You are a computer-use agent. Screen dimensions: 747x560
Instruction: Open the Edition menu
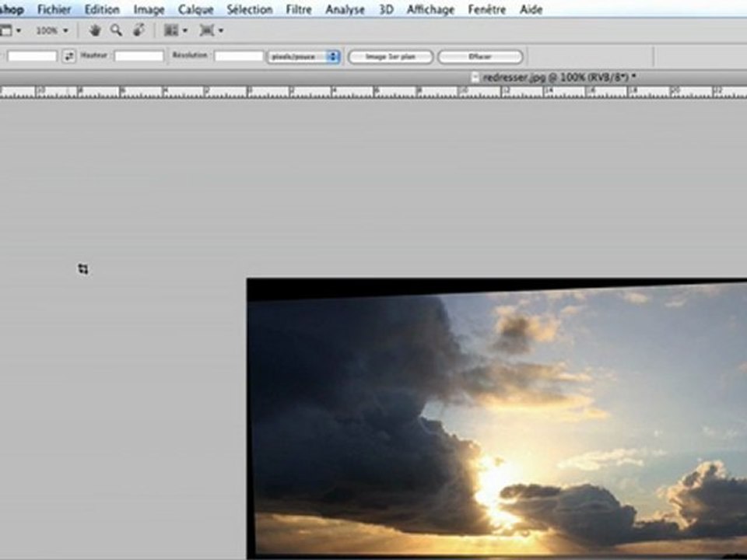point(102,9)
